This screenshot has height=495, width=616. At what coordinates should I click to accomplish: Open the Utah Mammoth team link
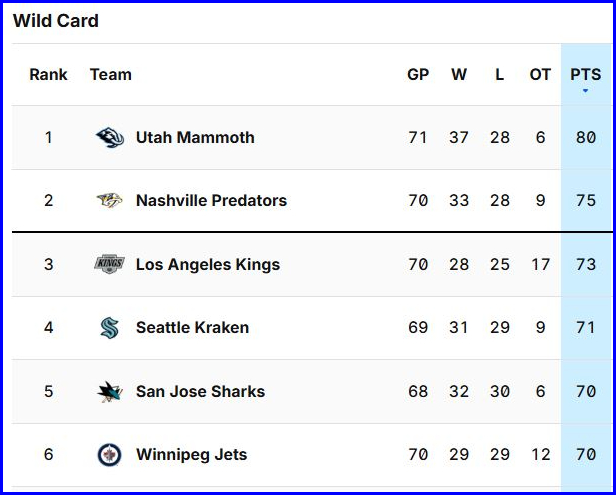click(195, 138)
